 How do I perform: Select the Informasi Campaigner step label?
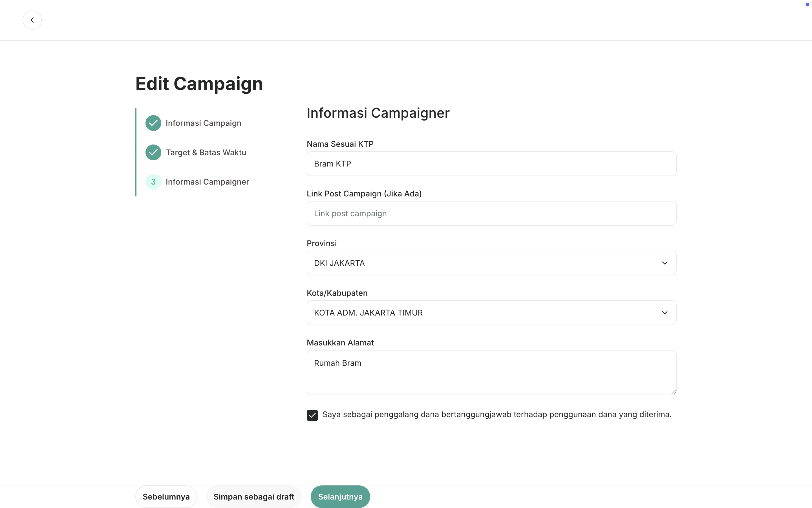tap(207, 182)
